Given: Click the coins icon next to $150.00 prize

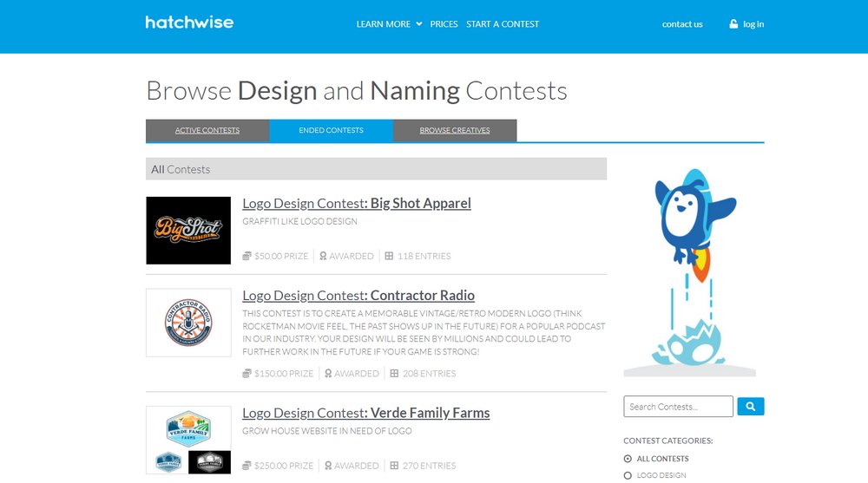Looking at the screenshot, I should 247,374.
